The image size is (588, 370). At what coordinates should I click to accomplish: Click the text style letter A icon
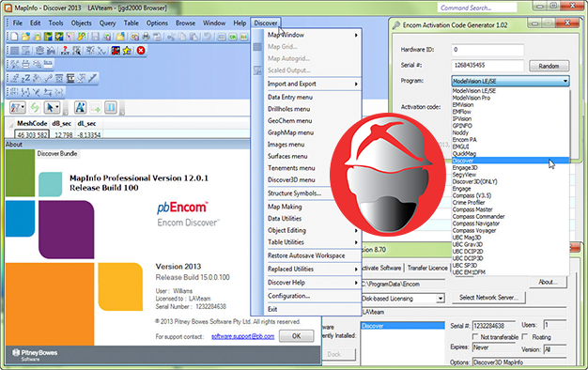tap(80, 108)
